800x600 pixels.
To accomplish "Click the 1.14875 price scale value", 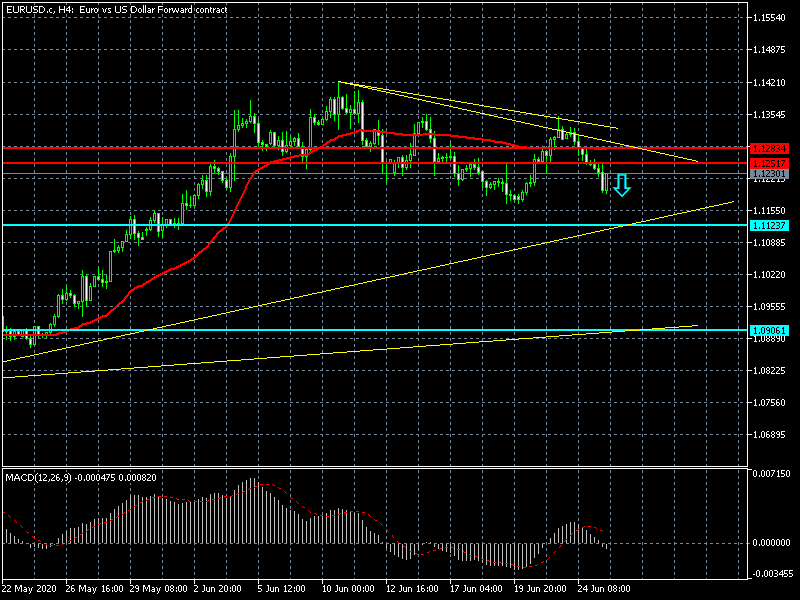I will (x=769, y=50).
